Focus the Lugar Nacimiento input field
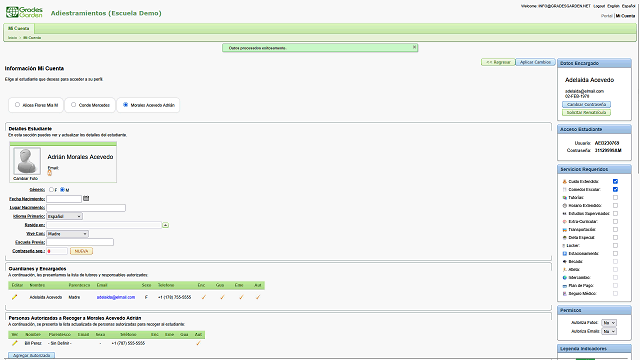This screenshot has width=640, height=360. pyautogui.click(x=86, y=208)
